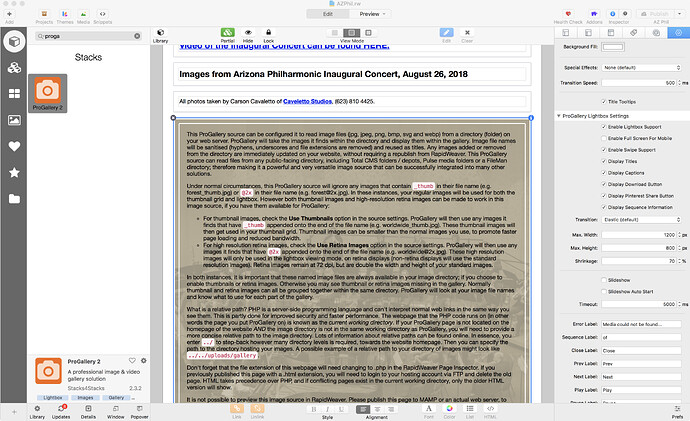Click the Edit pencil icon
This screenshot has width=690, height=421.
click(x=446, y=33)
